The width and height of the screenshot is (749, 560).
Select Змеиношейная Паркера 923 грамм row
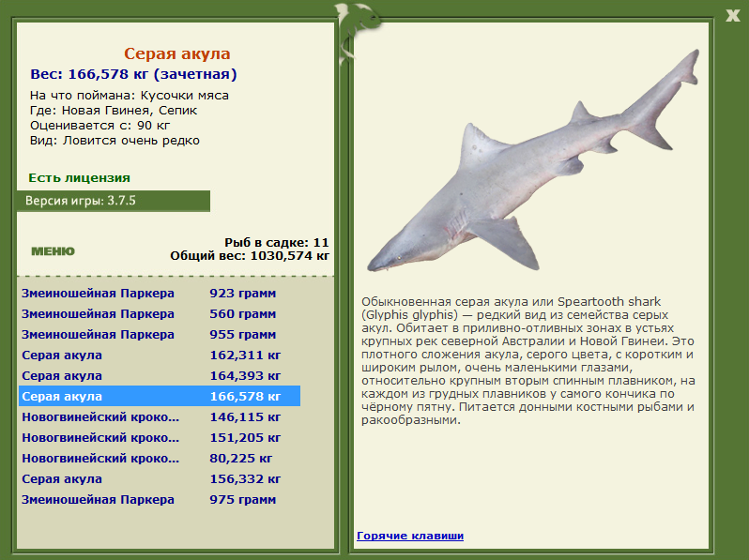tap(160, 293)
